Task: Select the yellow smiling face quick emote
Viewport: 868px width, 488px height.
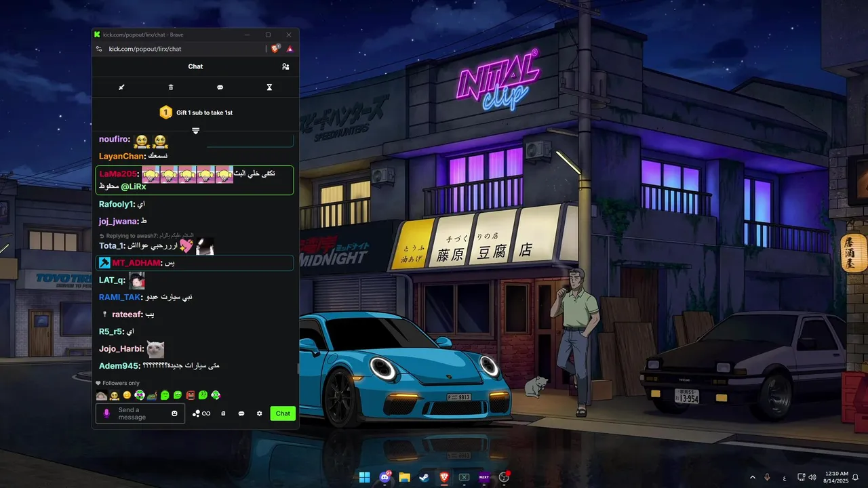Action: [127, 395]
